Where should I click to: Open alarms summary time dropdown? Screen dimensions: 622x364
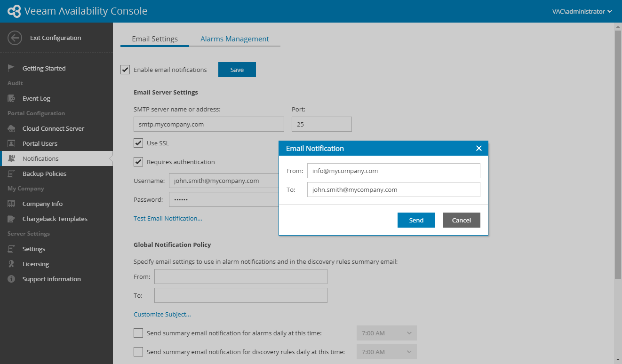point(386,333)
